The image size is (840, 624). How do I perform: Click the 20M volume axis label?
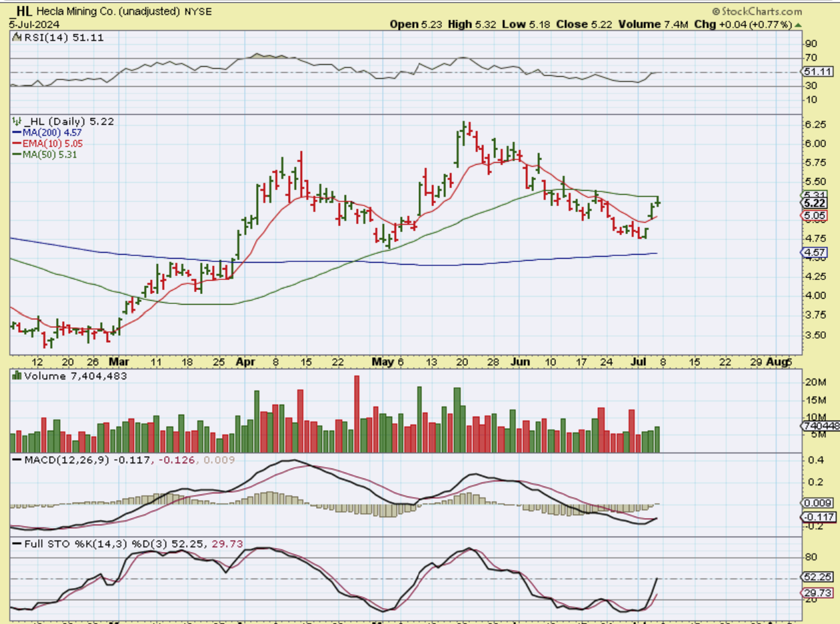[x=816, y=382]
